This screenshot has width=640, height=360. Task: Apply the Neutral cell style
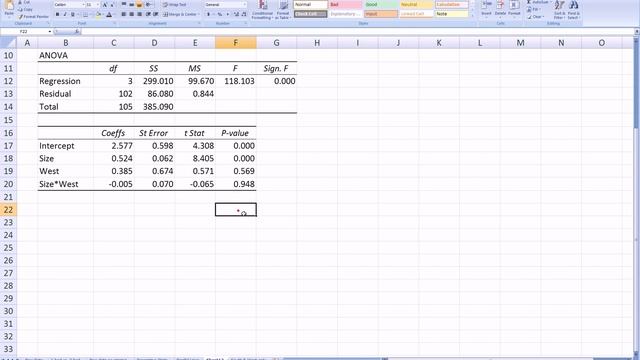416,4
